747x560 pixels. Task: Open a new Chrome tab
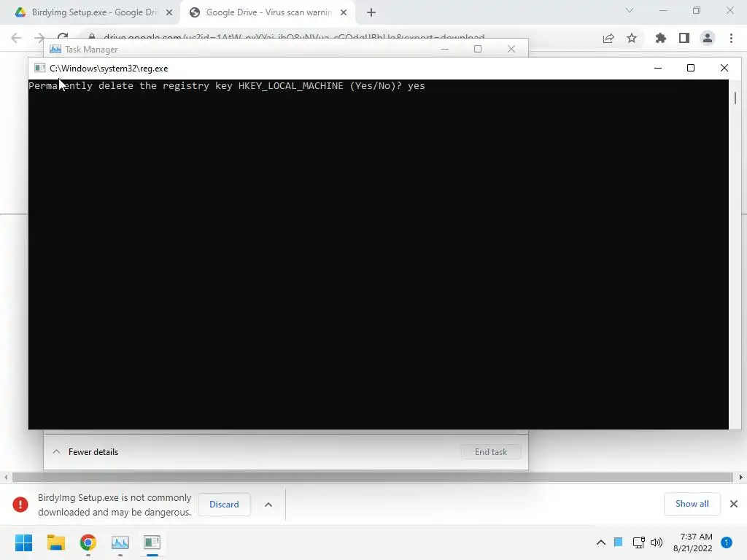point(371,12)
